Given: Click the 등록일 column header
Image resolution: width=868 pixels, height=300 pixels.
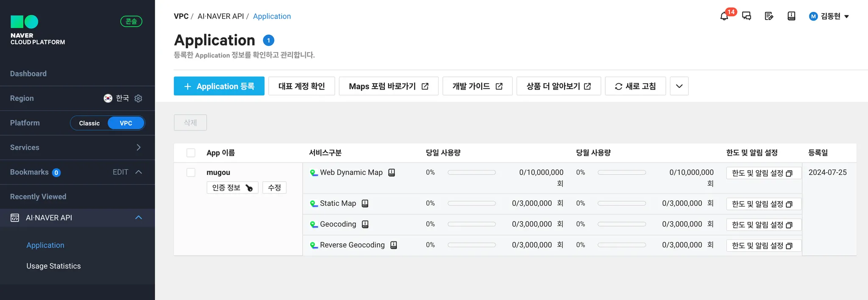Looking at the screenshot, I should point(818,153).
